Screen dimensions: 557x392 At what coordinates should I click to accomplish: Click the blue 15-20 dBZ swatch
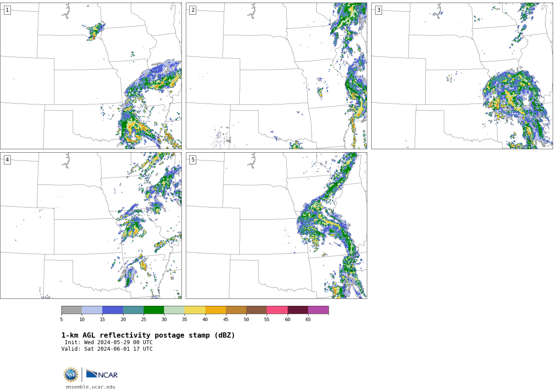(113, 310)
